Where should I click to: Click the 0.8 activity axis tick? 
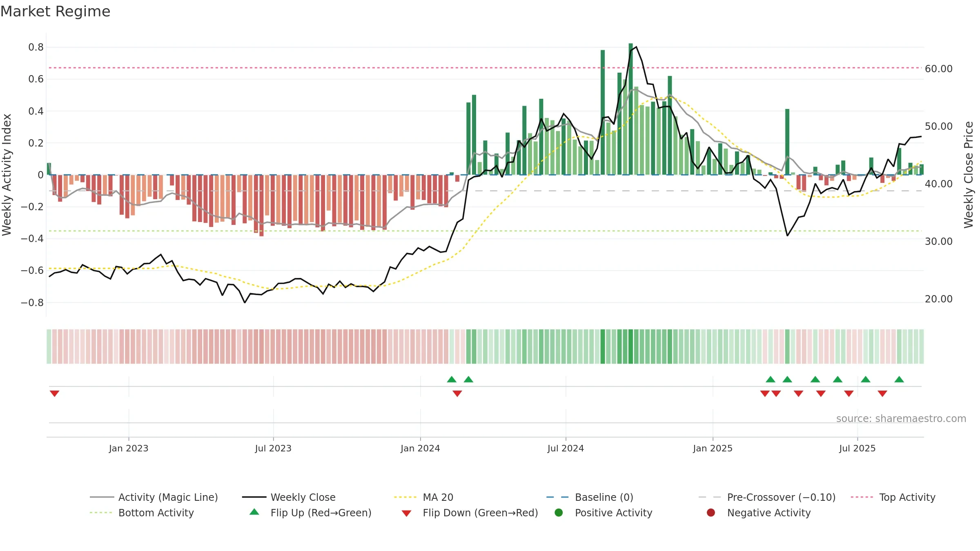[36, 47]
